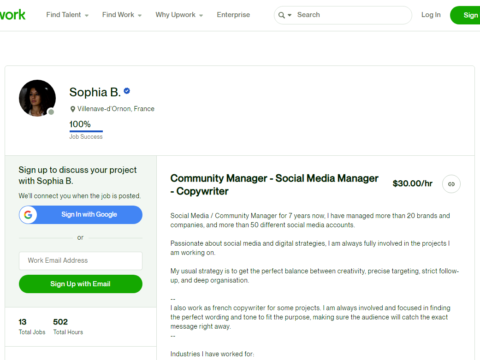
Task: Click the offline status dot on avatar
Action: click(x=51, y=112)
